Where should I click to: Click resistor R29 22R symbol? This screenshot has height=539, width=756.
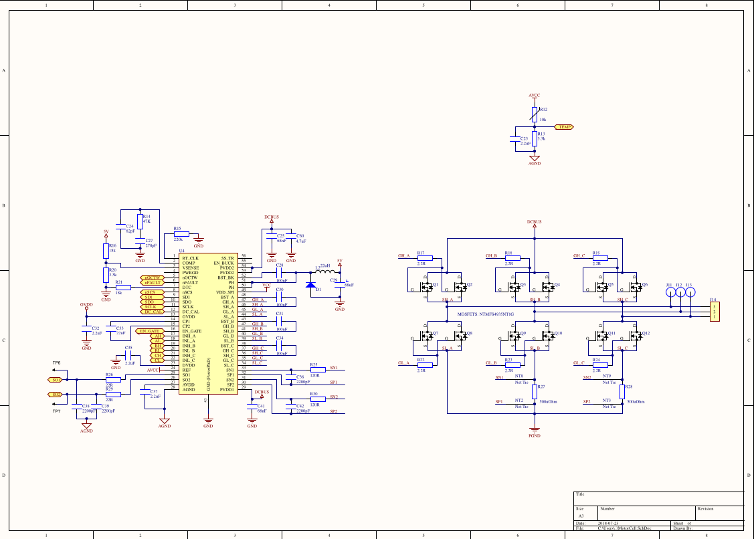click(113, 395)
